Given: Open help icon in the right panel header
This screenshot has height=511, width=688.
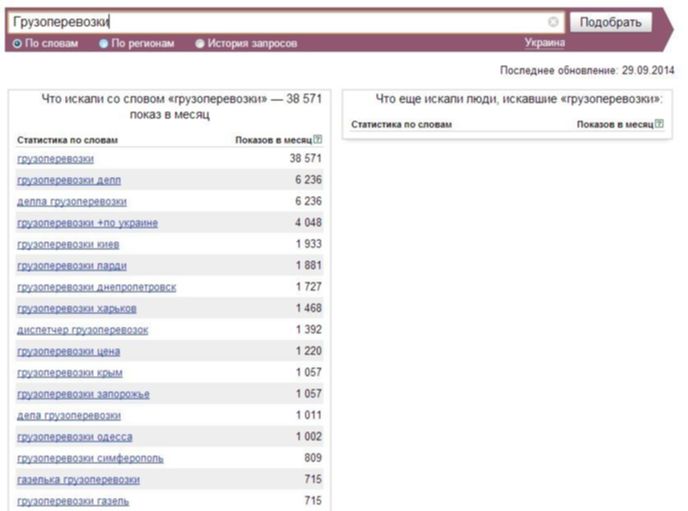Looking at the screenshot, I should (x=659, y=124).
